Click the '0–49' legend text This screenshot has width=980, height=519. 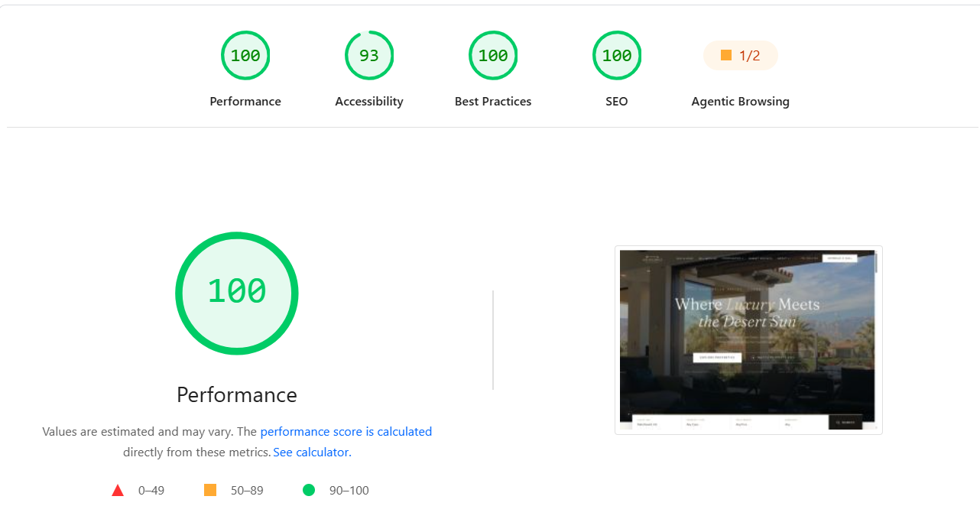point(151,491)
